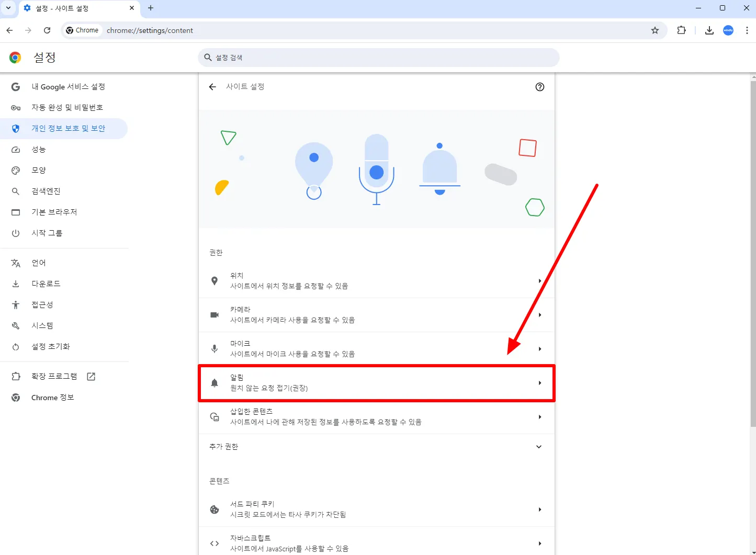This screenshot has width=756, height=555.
Task: Open the 알림 permission row arrow
Action: (x=540, y=383)
